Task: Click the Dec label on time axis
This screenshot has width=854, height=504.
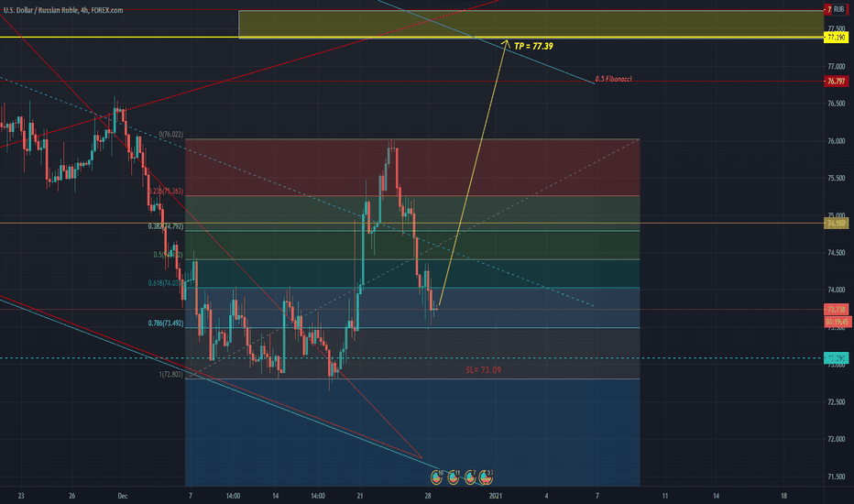Action: coord(123,496)
